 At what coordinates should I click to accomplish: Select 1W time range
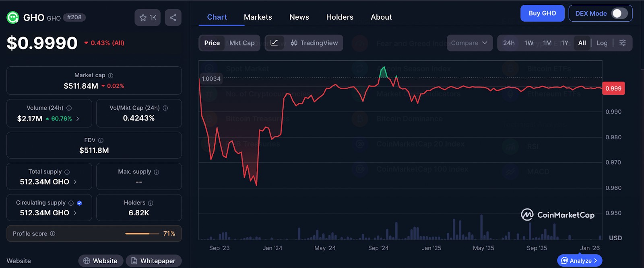coord(529,43)
